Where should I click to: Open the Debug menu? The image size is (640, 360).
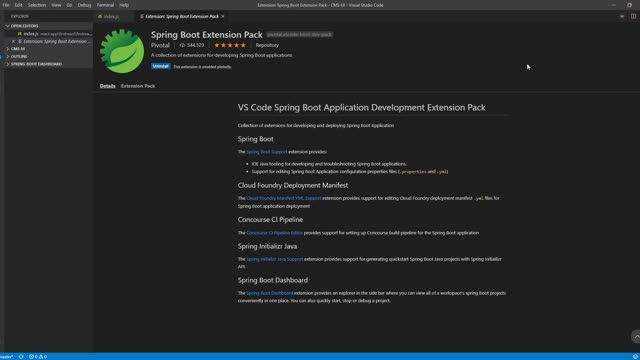click(x=84, y=5)
